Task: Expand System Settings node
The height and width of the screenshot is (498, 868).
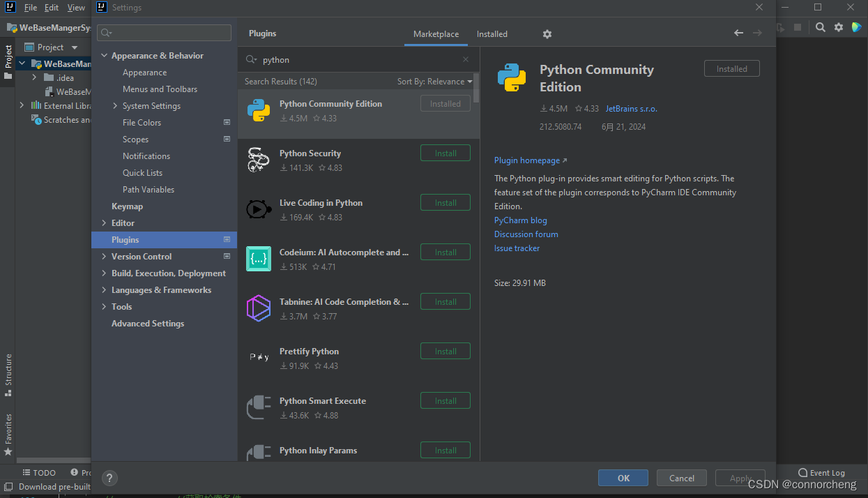Action: click(x=115, y=106)
